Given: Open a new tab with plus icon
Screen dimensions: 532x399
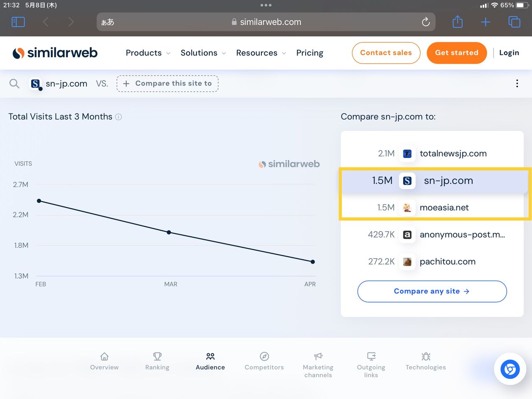Looking at the screenshot, I should pyautogui.click(x=485, y=22).
